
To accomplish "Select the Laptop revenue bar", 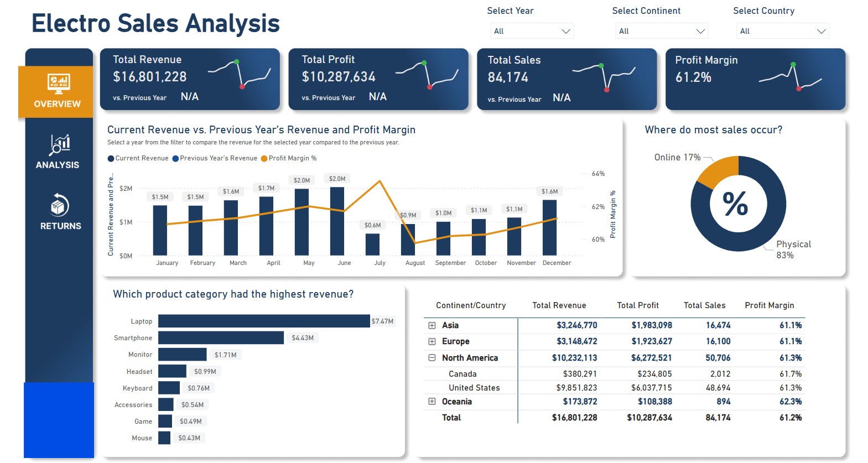I will [264, 321].
